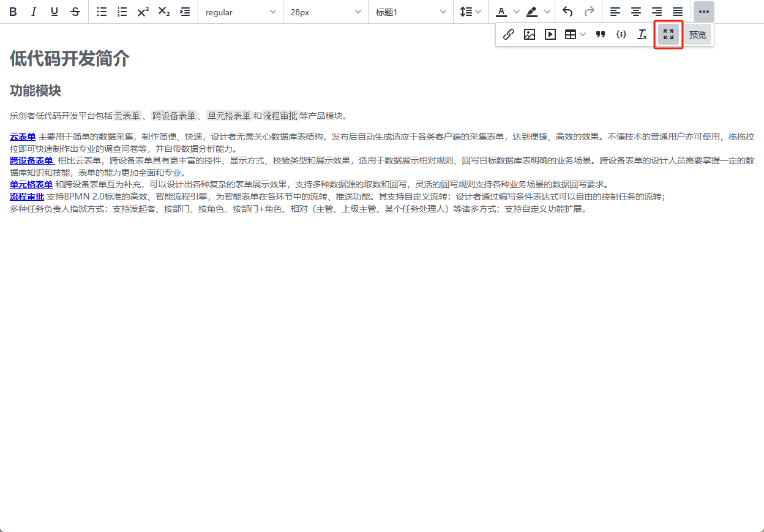Toggle bold formatting

click(x=13, y=12)
